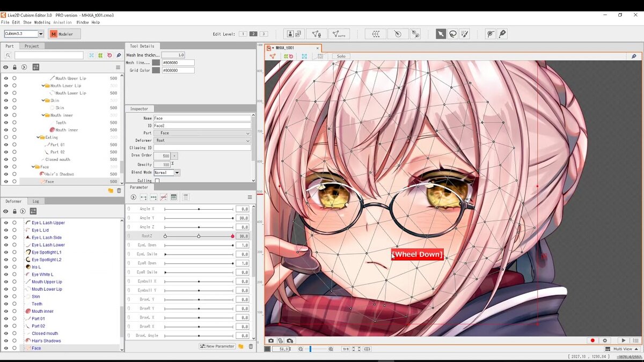Click the create rotation deformer icon
Image resolution: width=644 pixels, height=362 pixels.
point(397,34)
